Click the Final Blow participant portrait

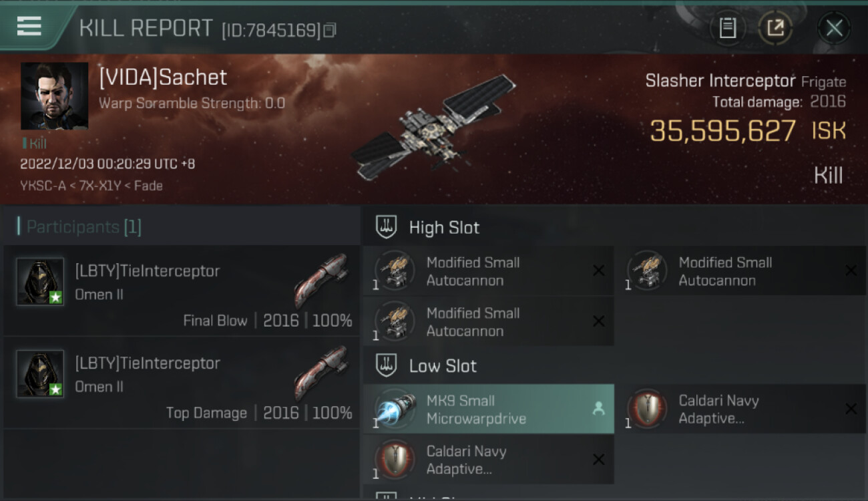click(x=40, y=281)
